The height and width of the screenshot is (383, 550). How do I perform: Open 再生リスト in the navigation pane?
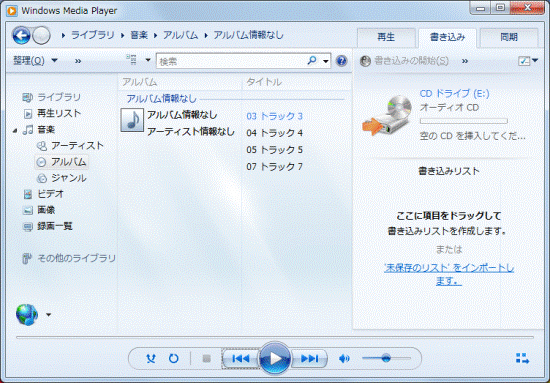[x=59, y=113]
